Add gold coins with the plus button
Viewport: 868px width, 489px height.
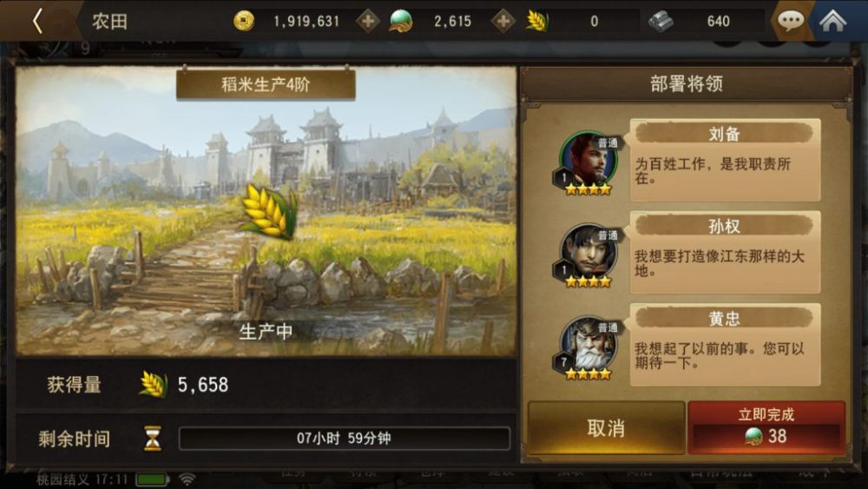[367, 22]
